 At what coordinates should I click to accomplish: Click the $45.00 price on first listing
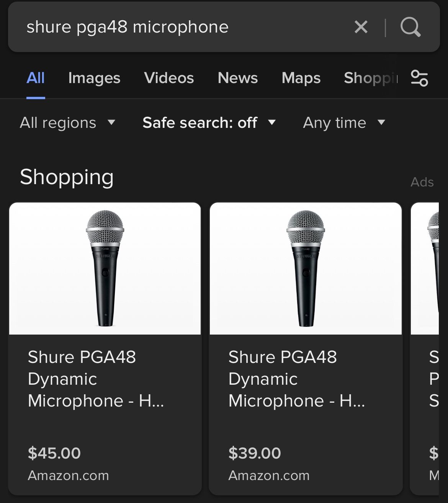54,453
